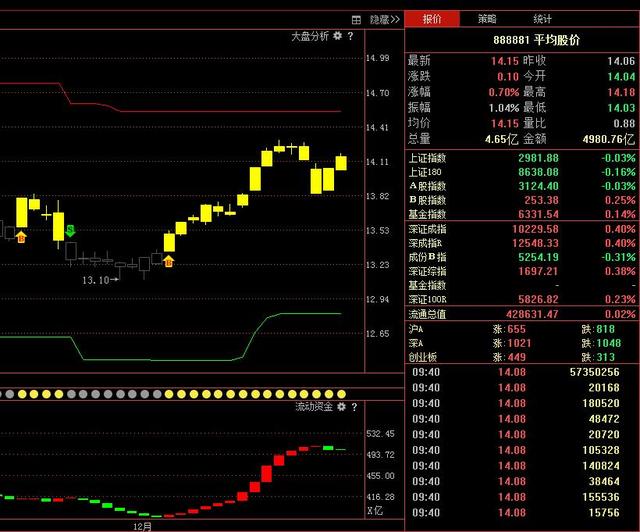Screen dimensions: 640x532
Task: Click the 昨收 value 14.06
Action: [x=621, y=61]
